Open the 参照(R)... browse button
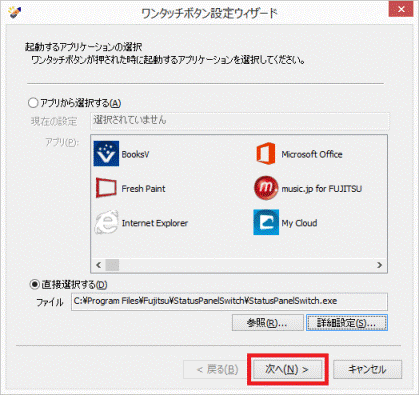 pyautogui.click(x=267, y=323)
